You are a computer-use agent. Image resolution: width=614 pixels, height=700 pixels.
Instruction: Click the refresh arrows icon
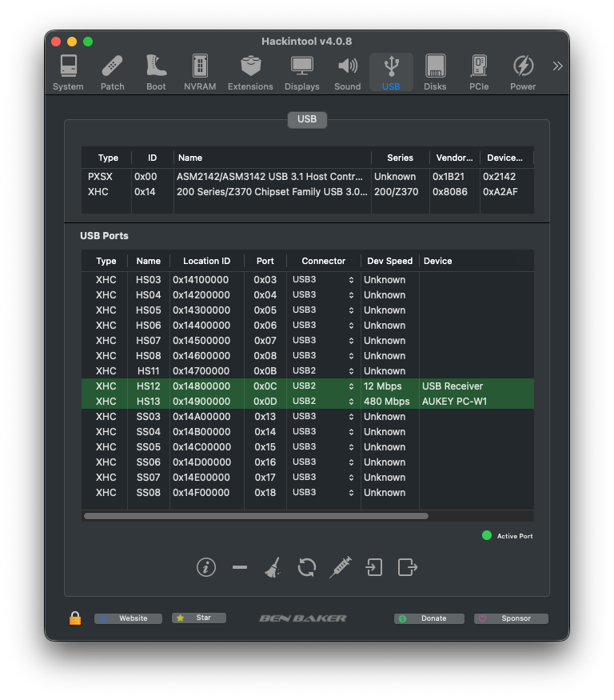[307, 567]
